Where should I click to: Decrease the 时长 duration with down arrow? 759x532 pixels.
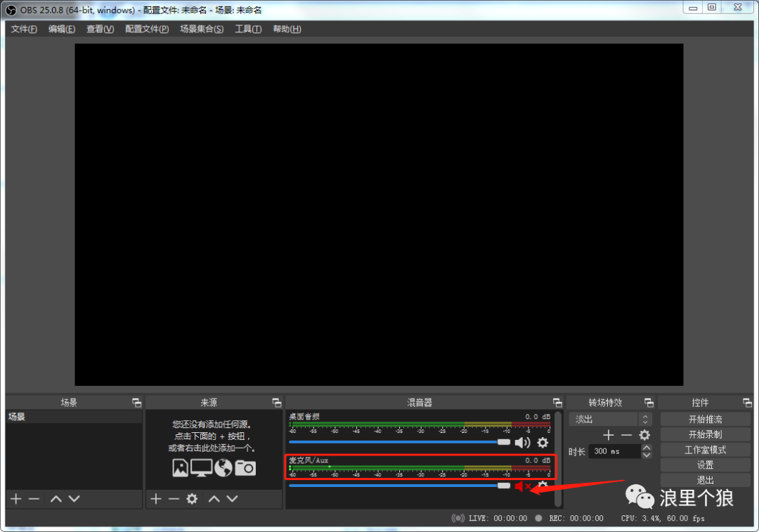click(x=647, y=455)
